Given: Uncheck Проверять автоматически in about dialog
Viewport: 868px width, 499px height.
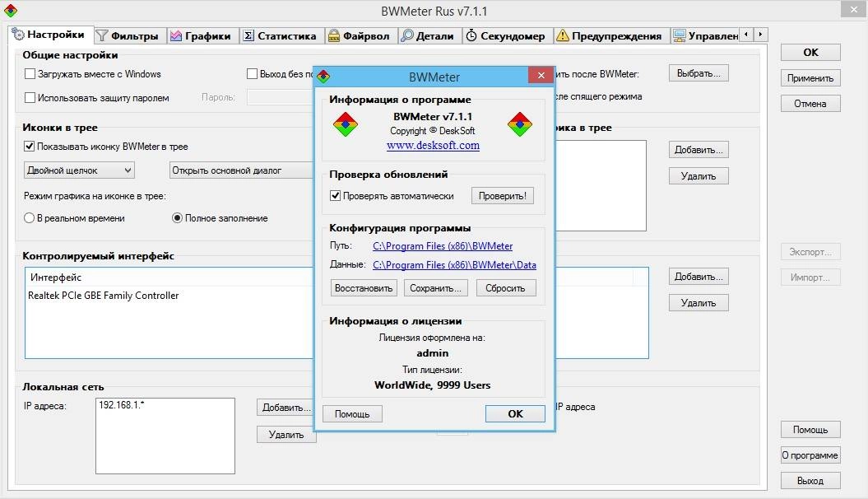Looking at the screenshot, I should pyautogui.click(x=335, y=195).
